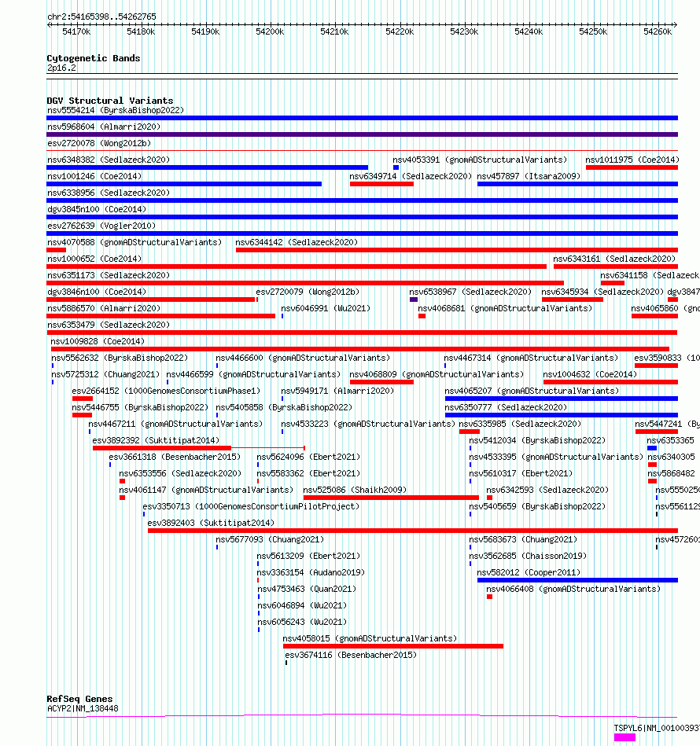Click nsv457897 (Itsara2009) label
Viewport: 700px width, 746px height.
tap(529, 177)
